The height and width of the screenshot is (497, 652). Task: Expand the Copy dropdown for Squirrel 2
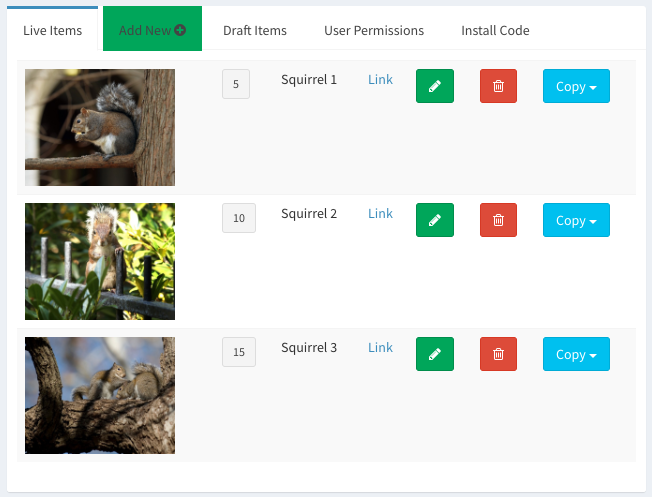[575, 220]
